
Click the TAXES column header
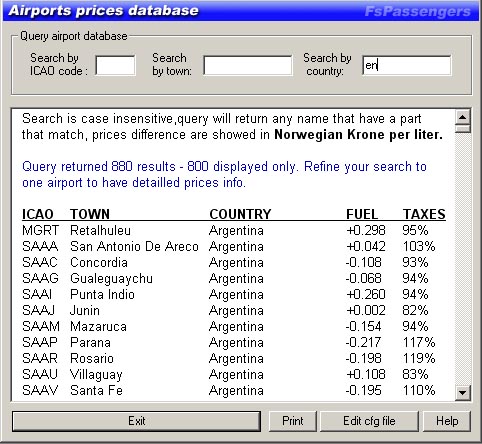coord(424,214)
